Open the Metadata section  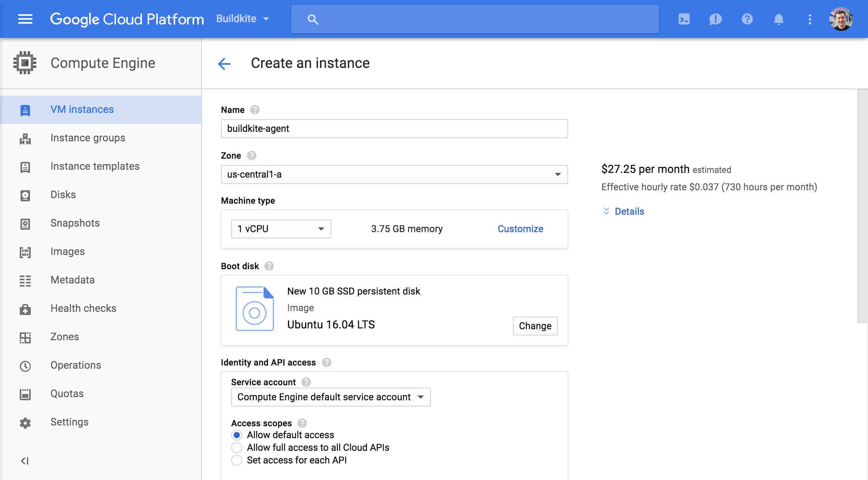tap(72, 280)
